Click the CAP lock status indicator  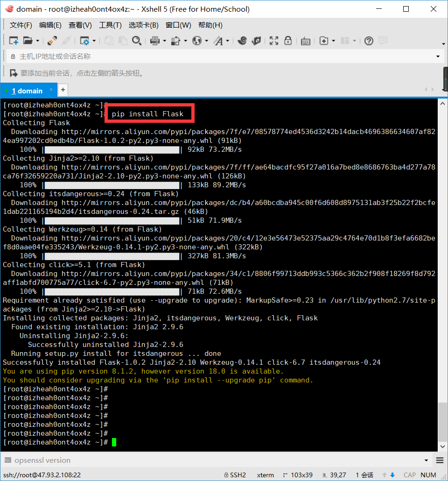point(410,475)
